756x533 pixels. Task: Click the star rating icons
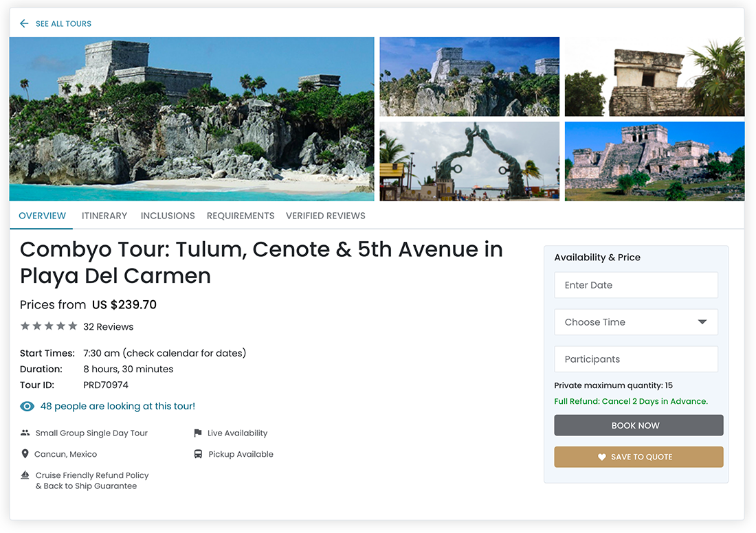pos(48,326)
